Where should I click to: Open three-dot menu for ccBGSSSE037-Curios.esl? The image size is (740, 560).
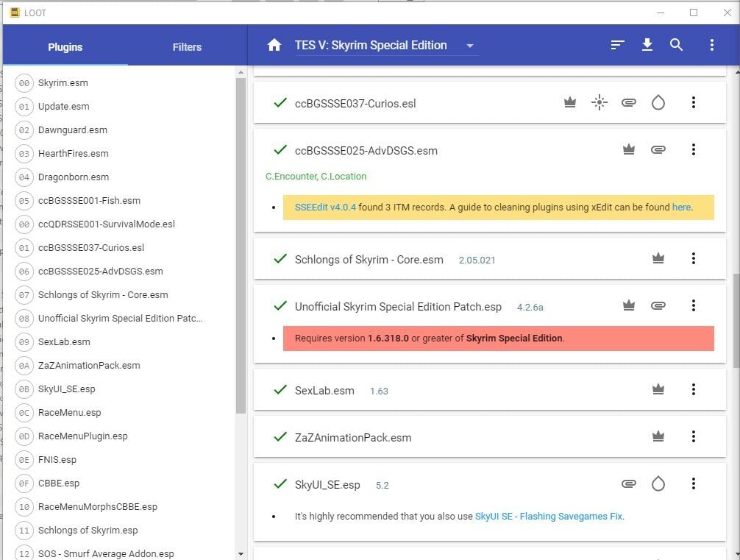click(x=693, y=102)
